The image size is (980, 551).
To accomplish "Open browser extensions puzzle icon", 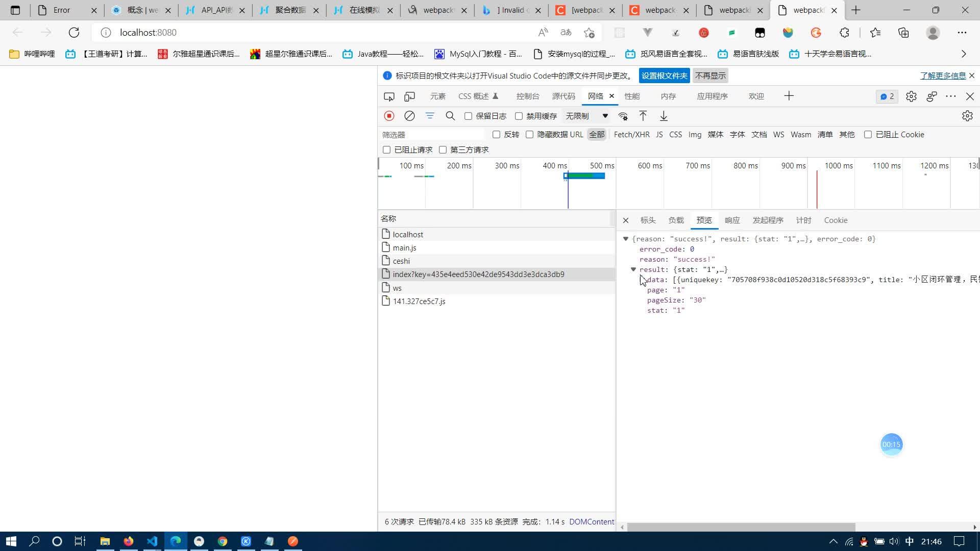I will coord(844,32).
